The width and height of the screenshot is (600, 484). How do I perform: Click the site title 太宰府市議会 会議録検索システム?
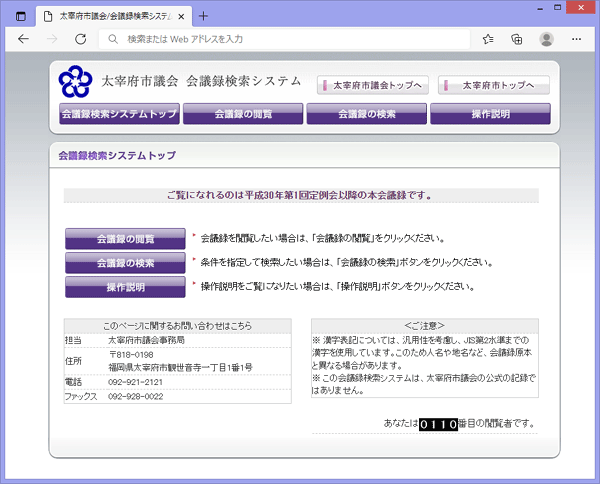click(201, 81)
